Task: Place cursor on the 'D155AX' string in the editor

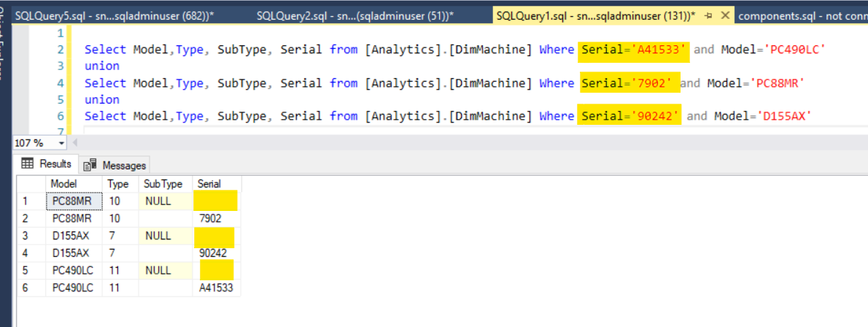Action: click(785, 116)
